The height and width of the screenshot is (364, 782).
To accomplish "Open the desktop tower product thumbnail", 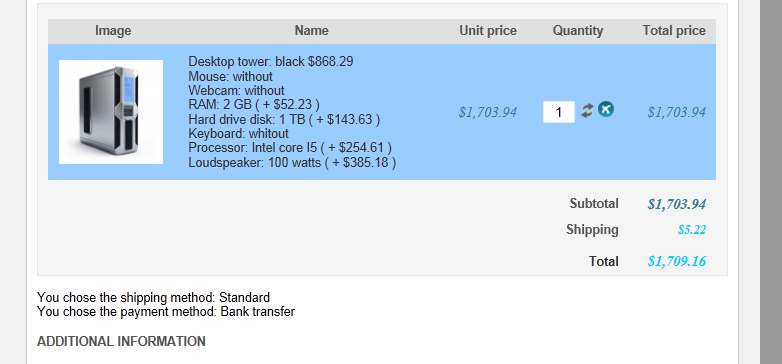I will (111, 112).
